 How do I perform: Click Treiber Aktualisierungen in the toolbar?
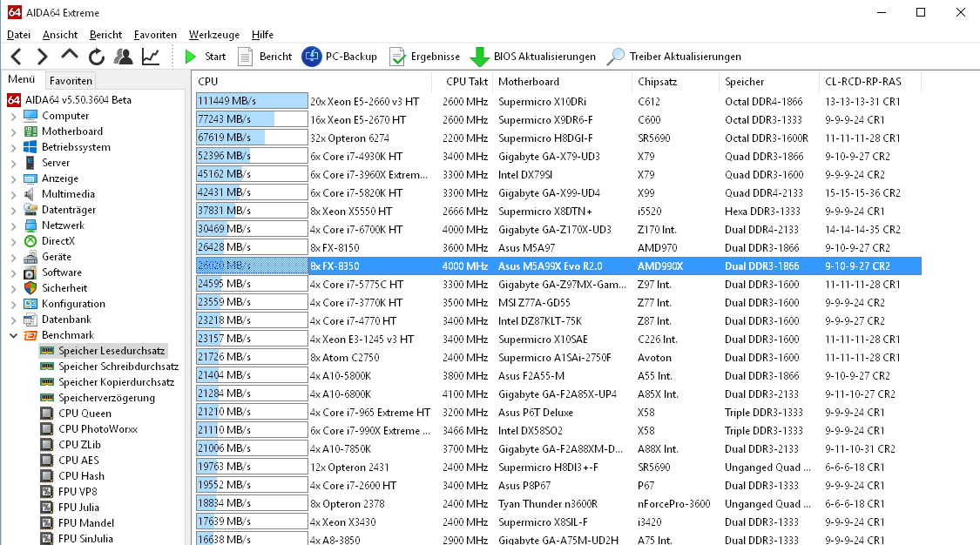[673, 57]
